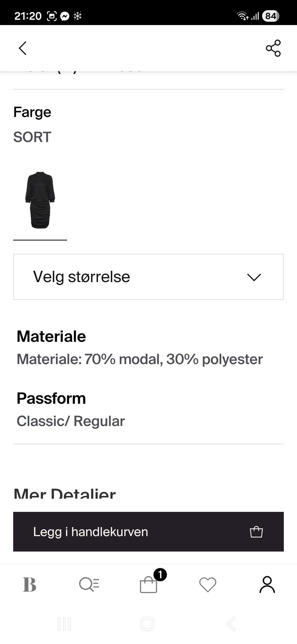Tap the Android home navigation button

[x=147, y=624]
